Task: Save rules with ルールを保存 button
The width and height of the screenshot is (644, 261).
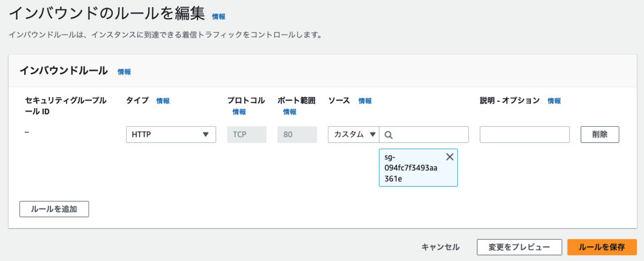Action: coord(602,247)
